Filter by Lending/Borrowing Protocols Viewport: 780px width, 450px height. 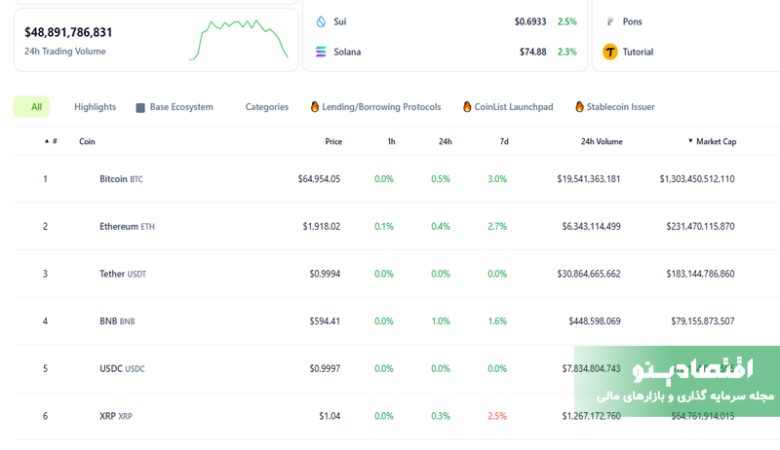click(x=376, y=107)
